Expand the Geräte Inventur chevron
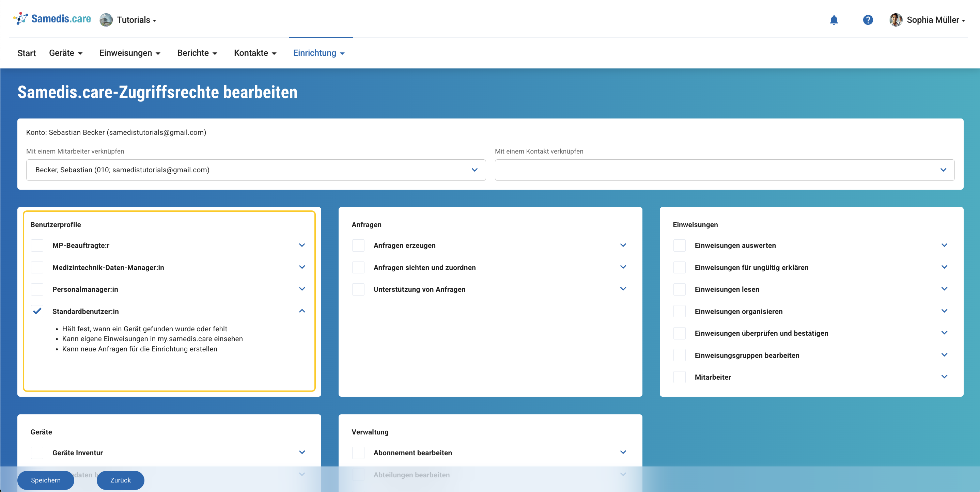The width and height of the screenshot is (980, 492). [302, 452]
